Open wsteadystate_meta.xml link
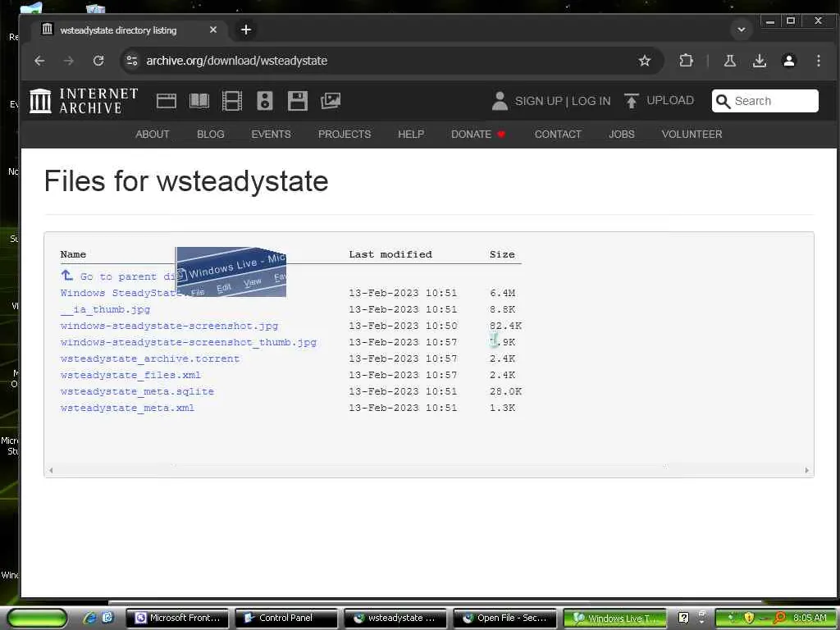The height and width of the screenshot is (630, 840). pyautogui.click(x=127, y=409)
